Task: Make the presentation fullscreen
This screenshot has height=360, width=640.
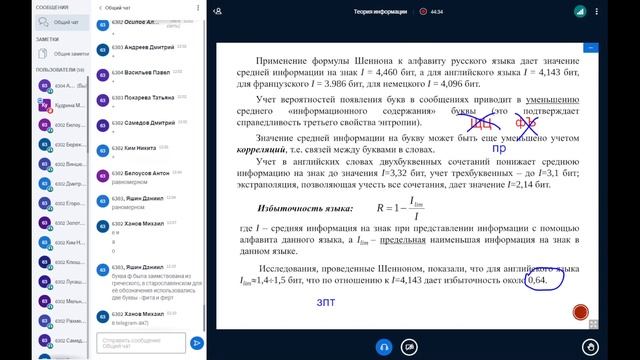Action: tap(593, 324)
